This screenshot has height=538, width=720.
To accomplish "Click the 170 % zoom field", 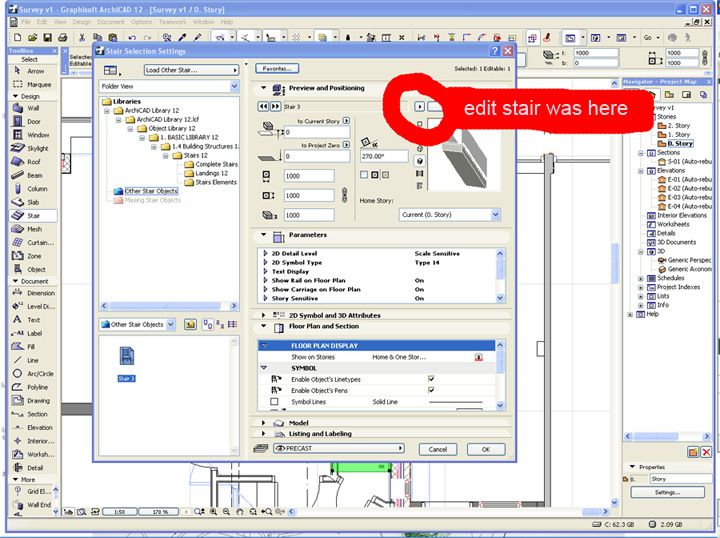I will [160, 511].
